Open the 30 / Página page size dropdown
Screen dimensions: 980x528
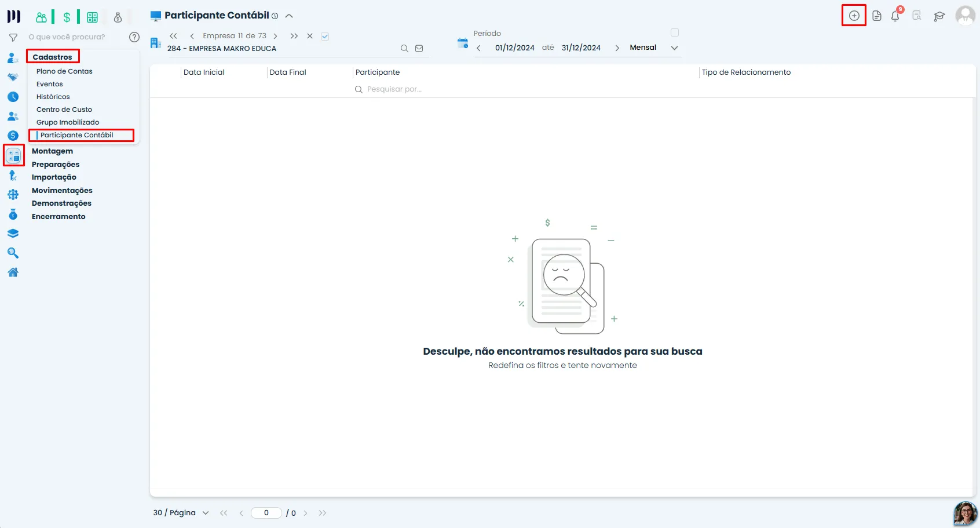click(181, 513)
